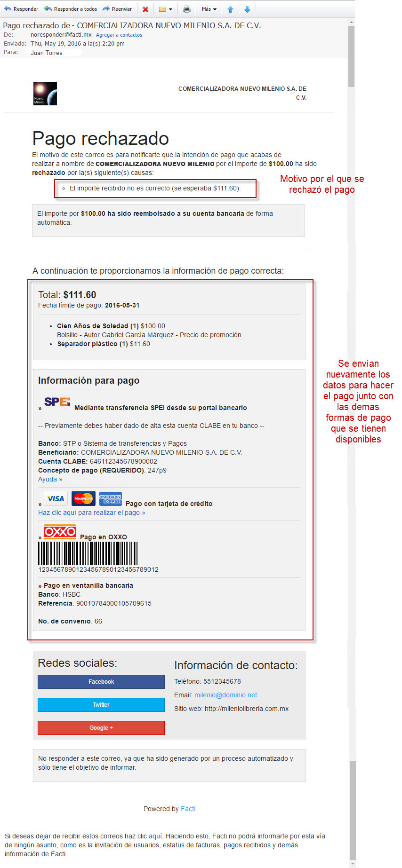Expand the Más dropdown menu
Viewport: 402px width, 868px height.
(209, 9)
